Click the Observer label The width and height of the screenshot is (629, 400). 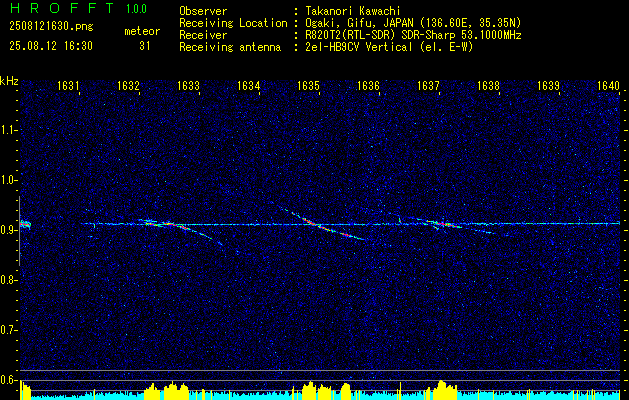(x=203, y=11)
